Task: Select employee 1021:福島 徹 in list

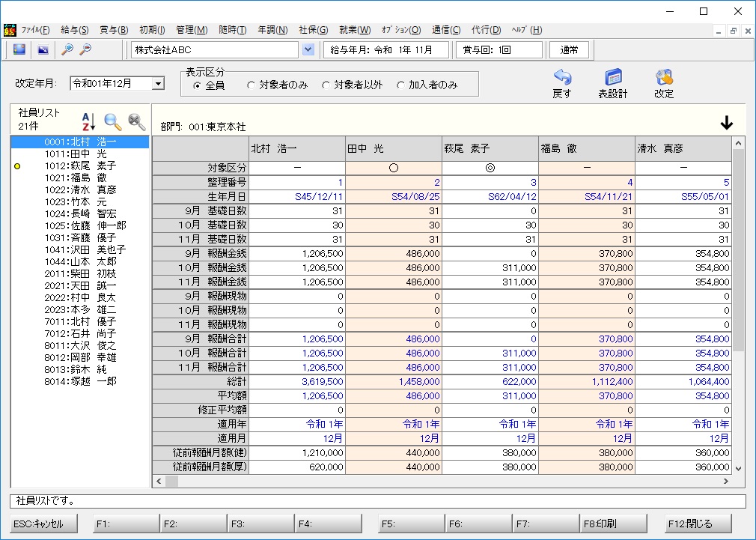Action: tap(79, 178)
